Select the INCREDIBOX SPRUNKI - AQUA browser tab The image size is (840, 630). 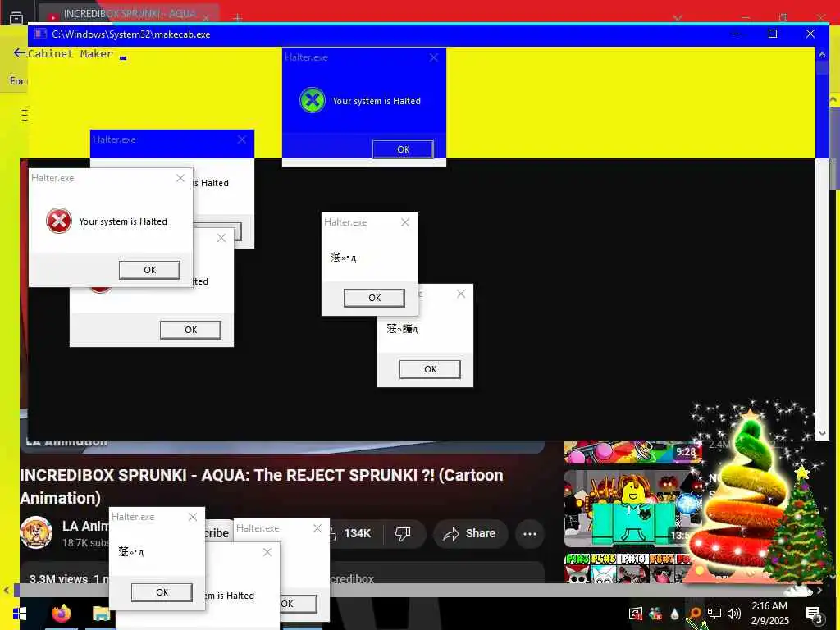129,14
